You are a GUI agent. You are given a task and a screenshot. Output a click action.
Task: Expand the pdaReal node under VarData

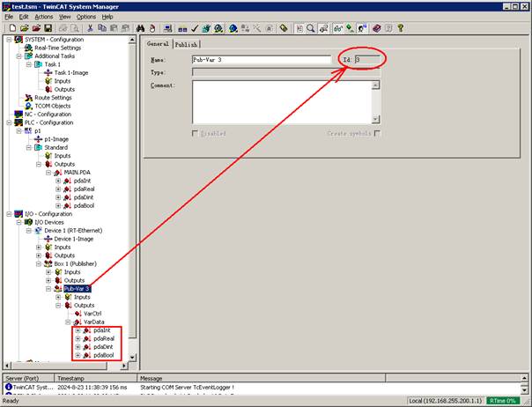coord(78,338)
